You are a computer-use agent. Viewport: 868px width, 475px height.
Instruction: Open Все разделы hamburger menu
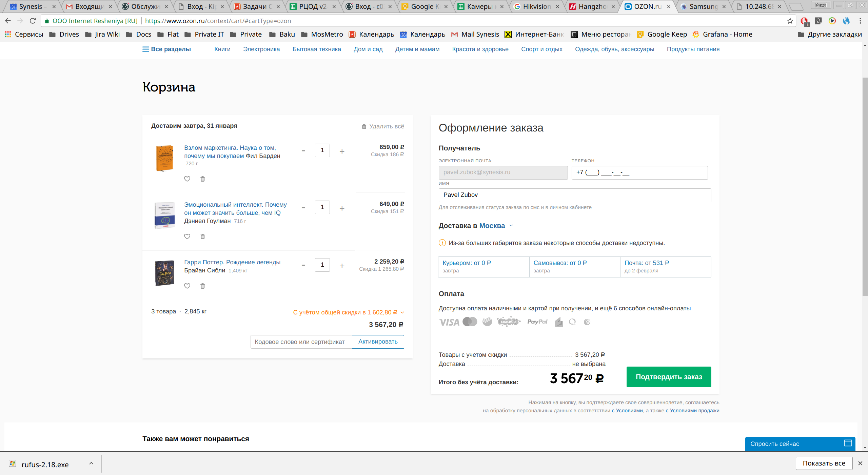[x=166, y=49]
